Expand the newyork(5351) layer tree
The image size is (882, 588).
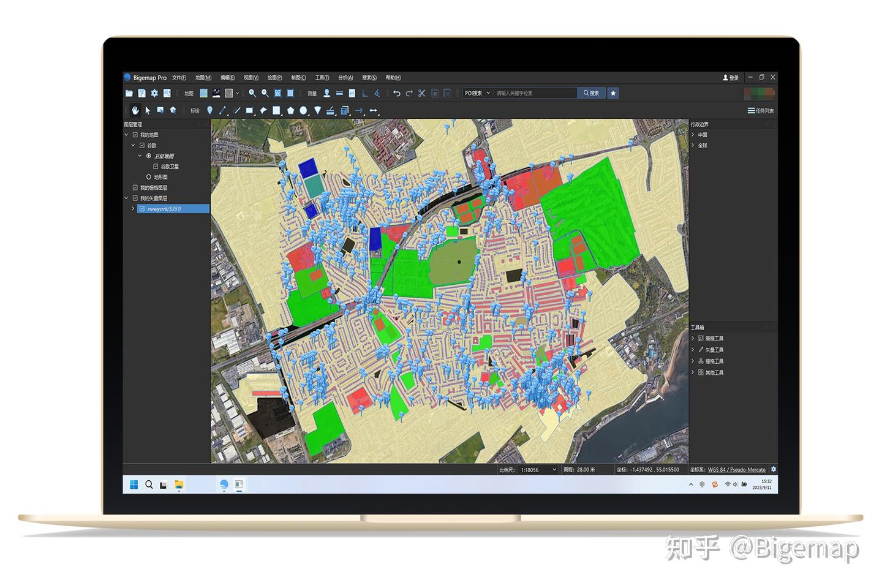click(x=133, y=208)
